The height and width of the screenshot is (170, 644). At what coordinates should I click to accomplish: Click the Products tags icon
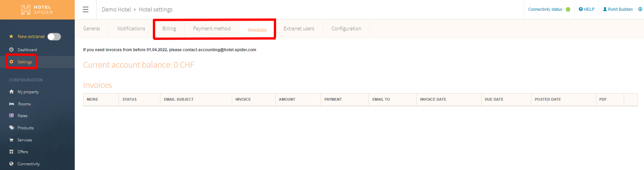pyautogui.click(x=12, y=128)
